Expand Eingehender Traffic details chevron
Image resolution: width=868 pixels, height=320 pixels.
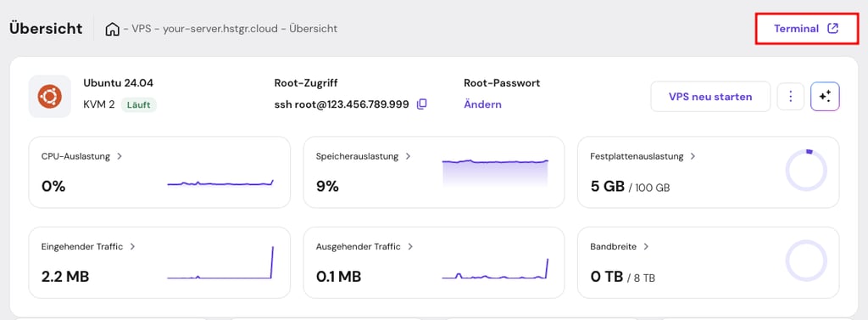(132, 246)
